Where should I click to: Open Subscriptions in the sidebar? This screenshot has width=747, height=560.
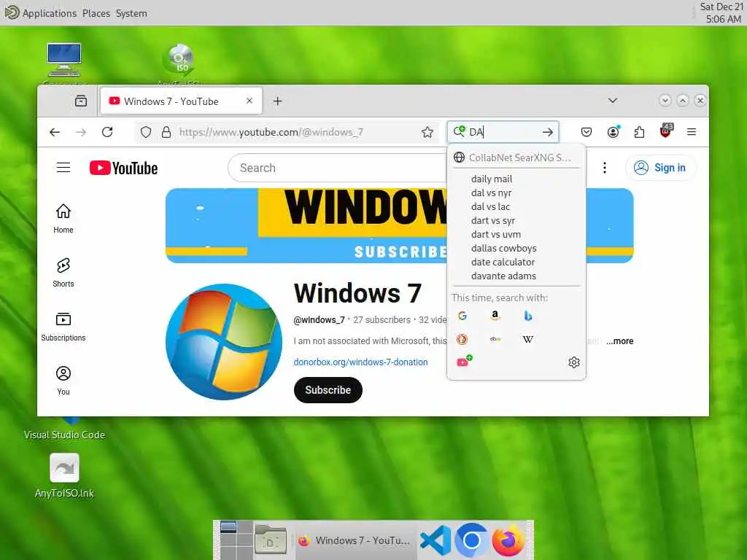[63, 327]
